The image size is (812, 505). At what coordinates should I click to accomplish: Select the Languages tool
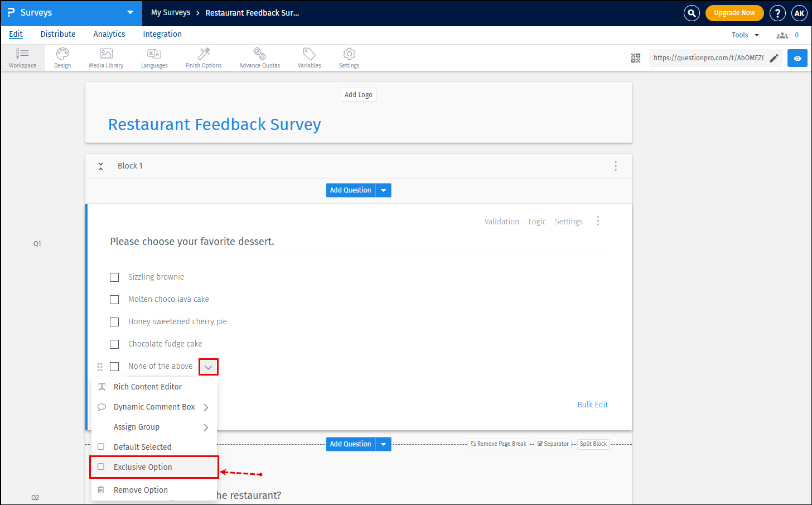[x=154, y=57]
